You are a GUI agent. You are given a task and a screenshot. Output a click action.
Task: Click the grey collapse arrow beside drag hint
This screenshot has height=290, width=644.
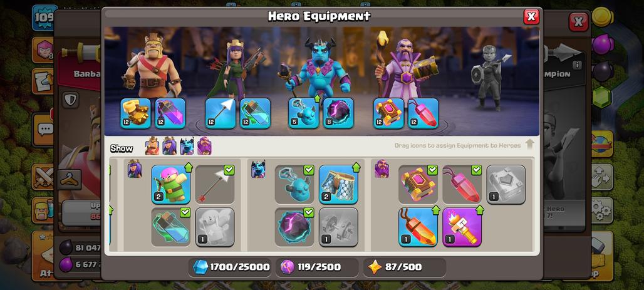(529, 144)
